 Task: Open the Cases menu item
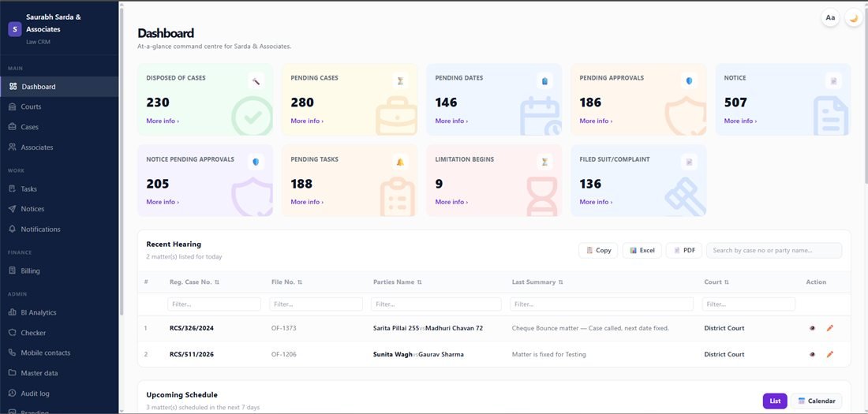pos(59,127)
